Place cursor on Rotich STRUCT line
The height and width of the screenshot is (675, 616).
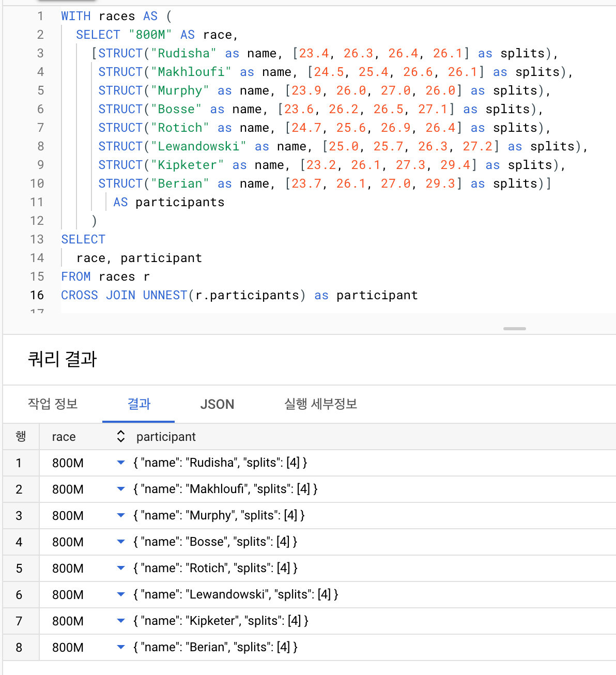(x=325, y=128)
